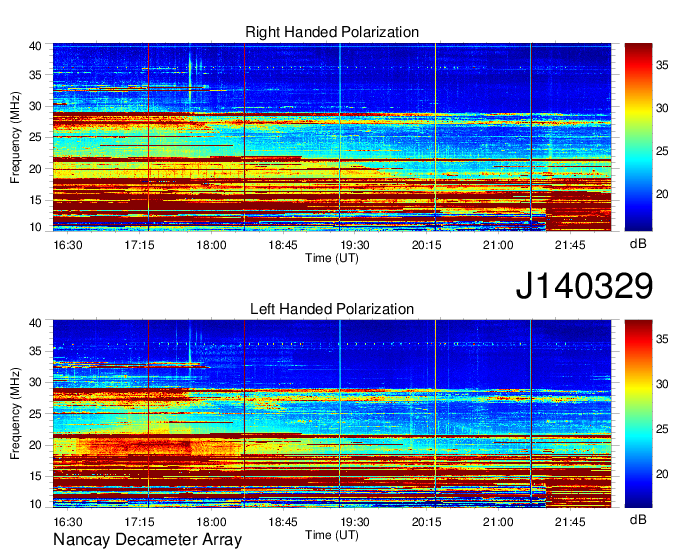Click the dB color bar of Right Handed plot
The height and width of the screenshot is (552, 680).
638,137
